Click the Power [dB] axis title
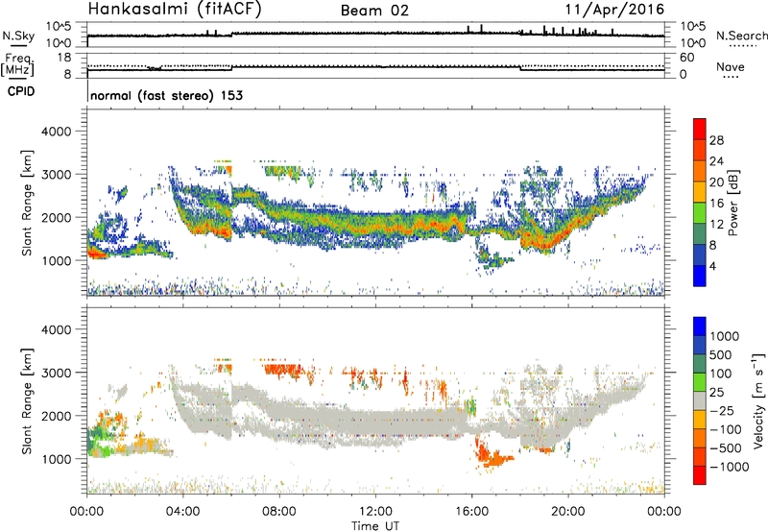 (732, 203)
